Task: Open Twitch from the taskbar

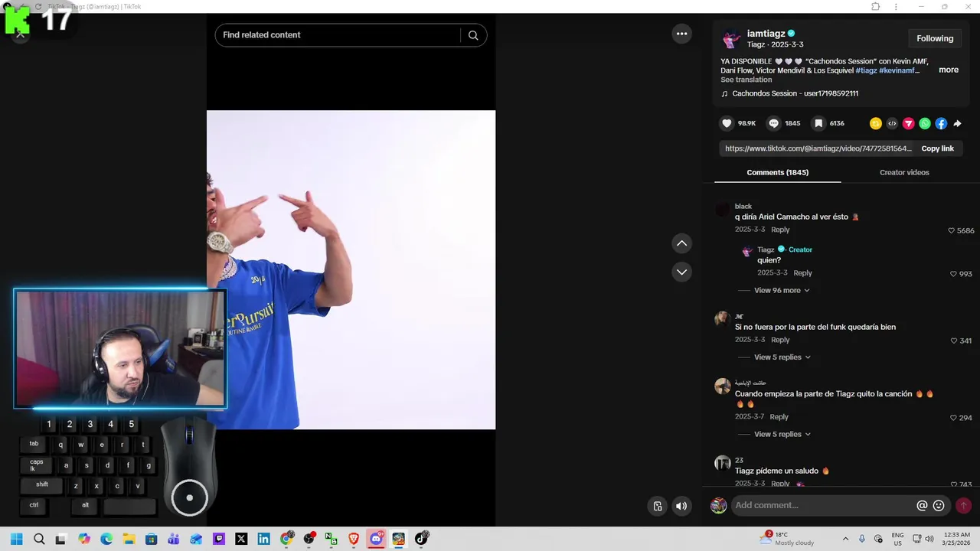Action: (218, 539)
